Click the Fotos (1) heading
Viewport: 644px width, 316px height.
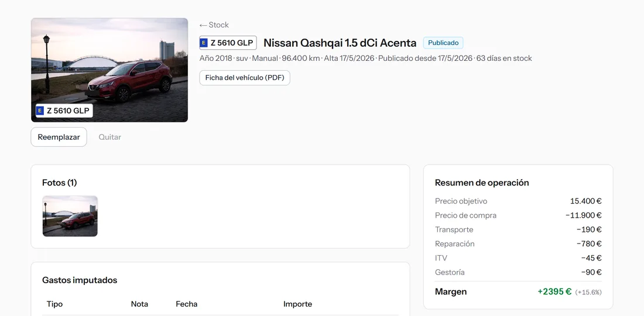(60, 183)
